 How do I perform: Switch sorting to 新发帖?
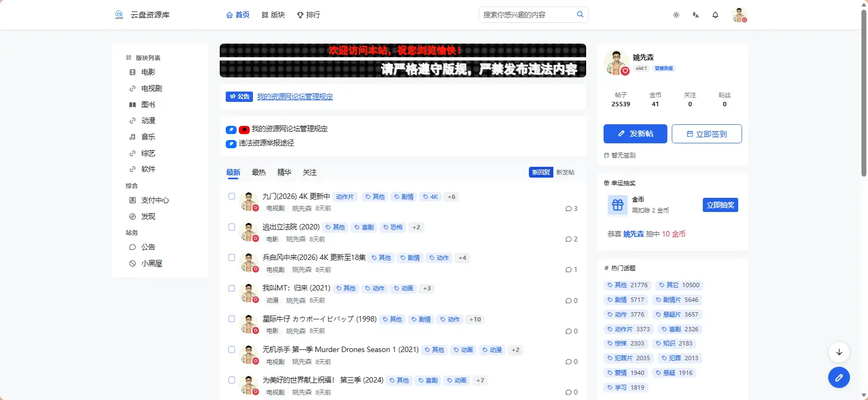pos(565,172)
